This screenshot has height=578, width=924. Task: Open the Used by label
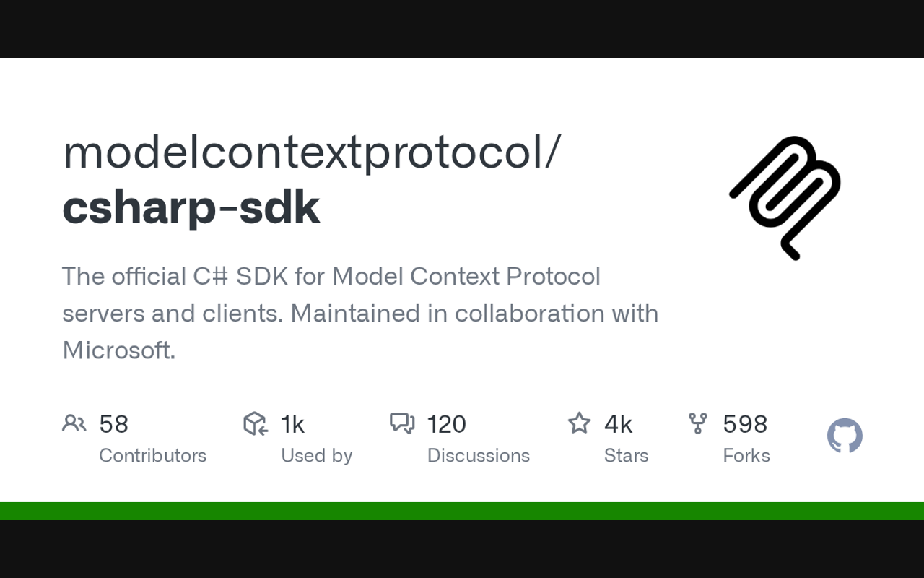tap(317, 455)
